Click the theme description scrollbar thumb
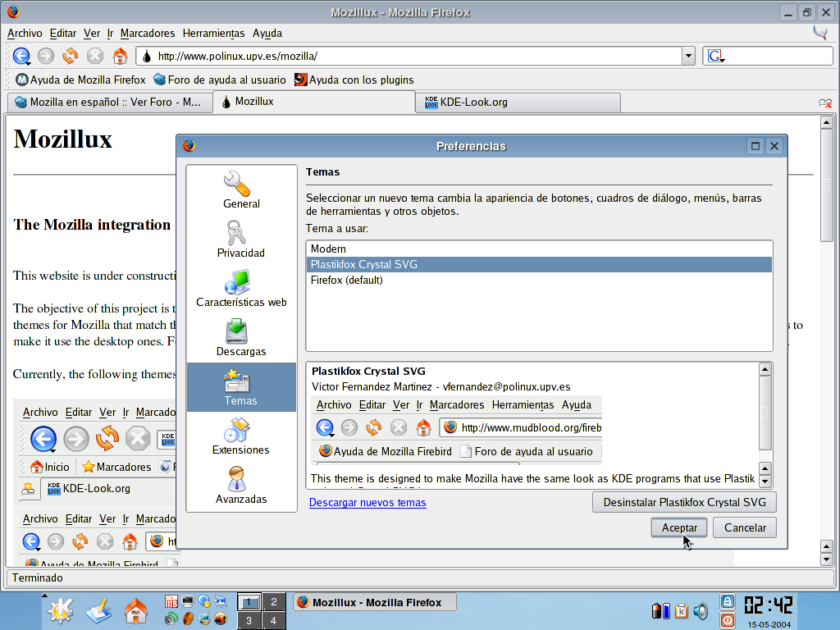840x630 pixels. [765, 413]
